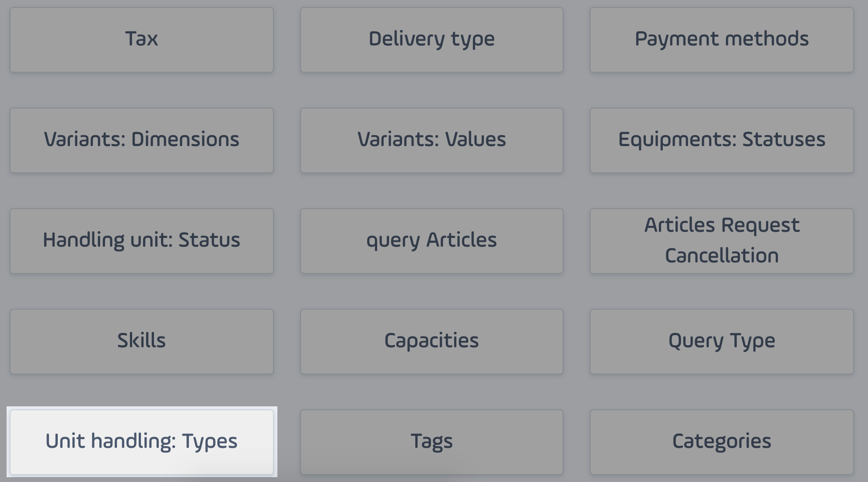Open Articles Request Cancellation tile
The height and width of the screenshot is (482, 868).
coord(722,241)
